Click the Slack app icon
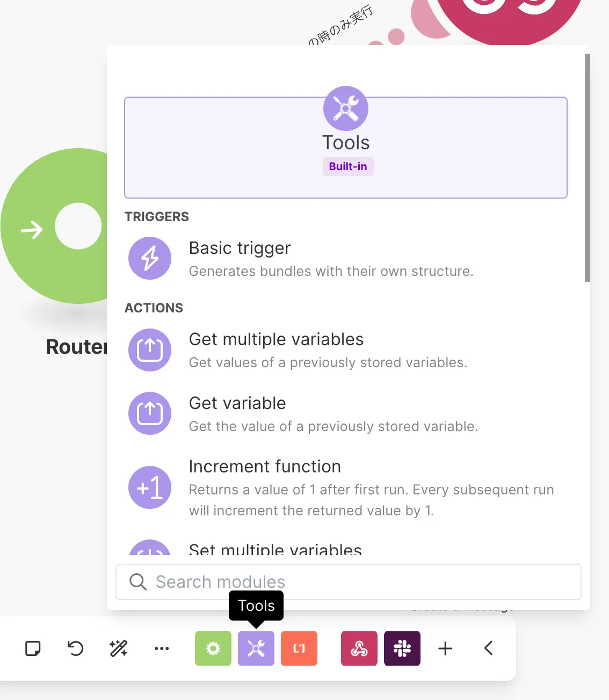The width and height of the screenshot is (609, 700). pos(402,648)
